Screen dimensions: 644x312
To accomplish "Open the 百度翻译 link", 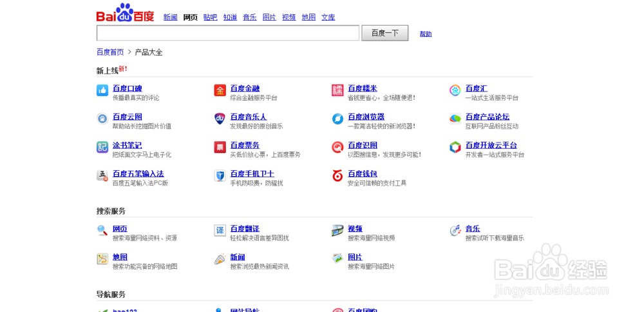I will pyautogui.click(x=245, y=229).
